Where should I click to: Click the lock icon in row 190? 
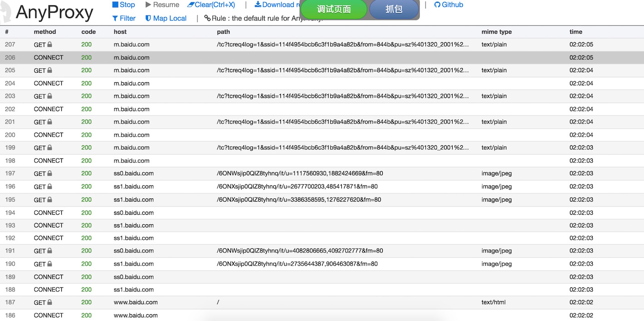click(50, 264)
